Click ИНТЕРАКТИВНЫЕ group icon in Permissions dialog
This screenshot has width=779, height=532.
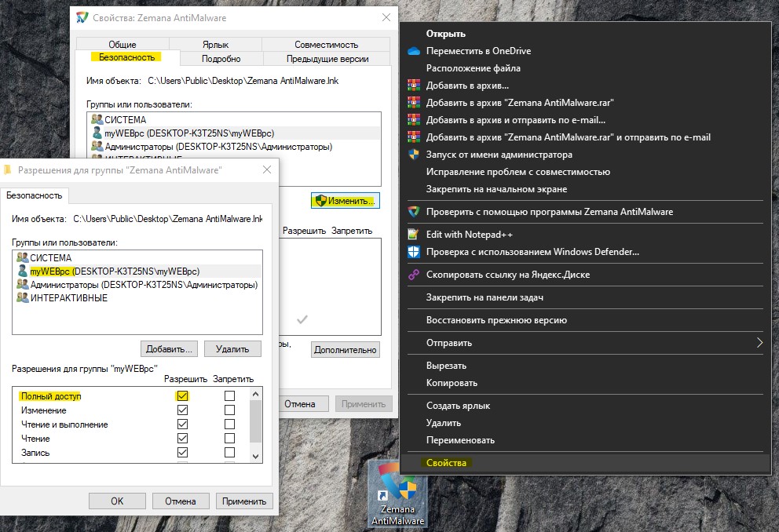click(22, 297)
